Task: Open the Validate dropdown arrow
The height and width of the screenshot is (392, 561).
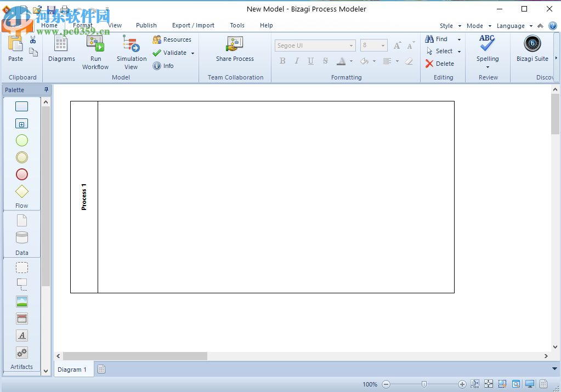Action: click(192, 53)
